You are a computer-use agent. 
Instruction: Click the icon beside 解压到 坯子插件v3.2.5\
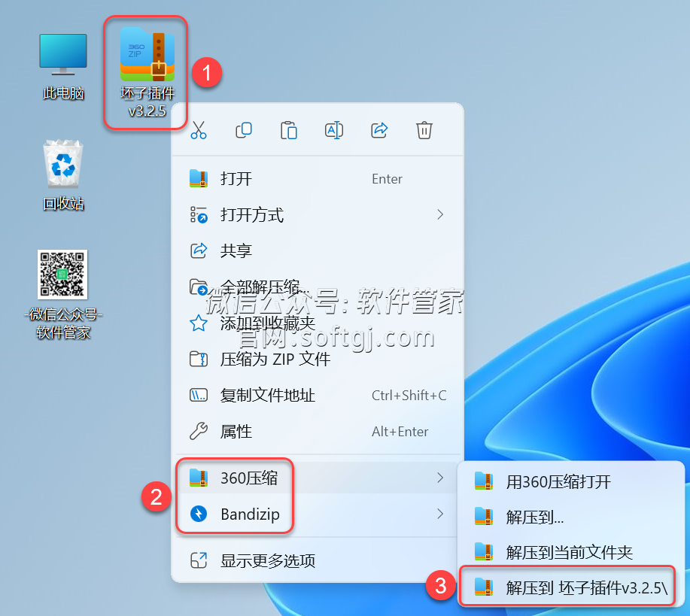[484, 587]
